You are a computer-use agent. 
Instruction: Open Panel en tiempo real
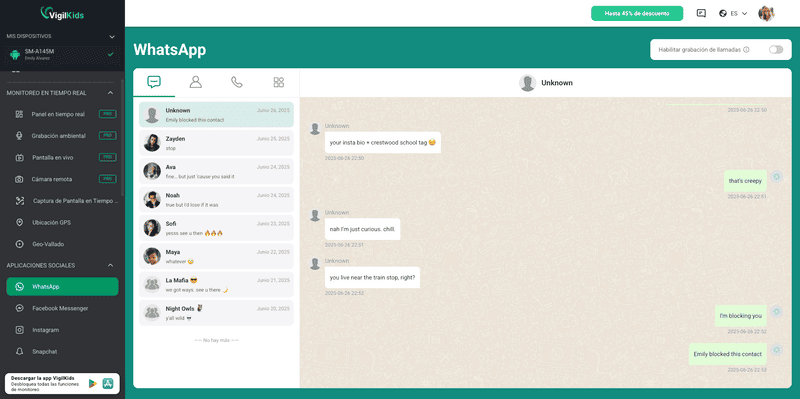pos(62,114)
